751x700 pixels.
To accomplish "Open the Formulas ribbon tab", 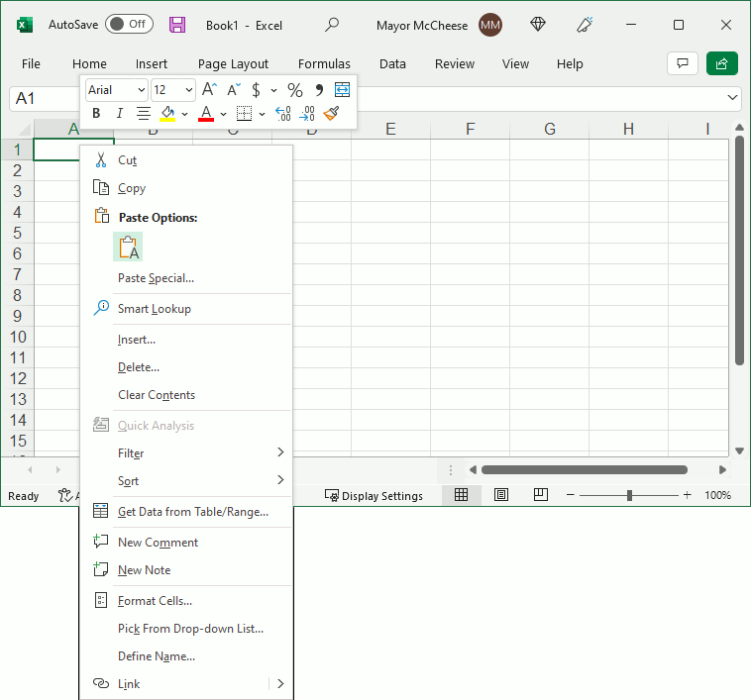I will tap(324, 63).
